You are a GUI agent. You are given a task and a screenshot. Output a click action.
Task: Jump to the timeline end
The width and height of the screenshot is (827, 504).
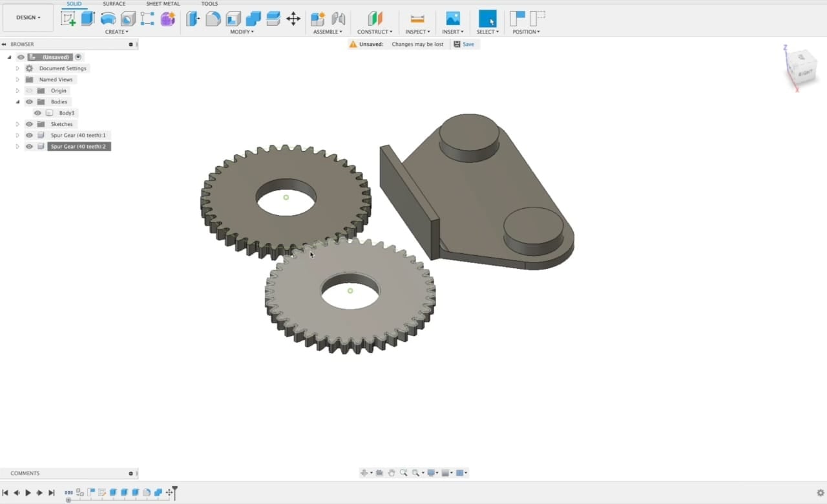(x=51, y=493)
